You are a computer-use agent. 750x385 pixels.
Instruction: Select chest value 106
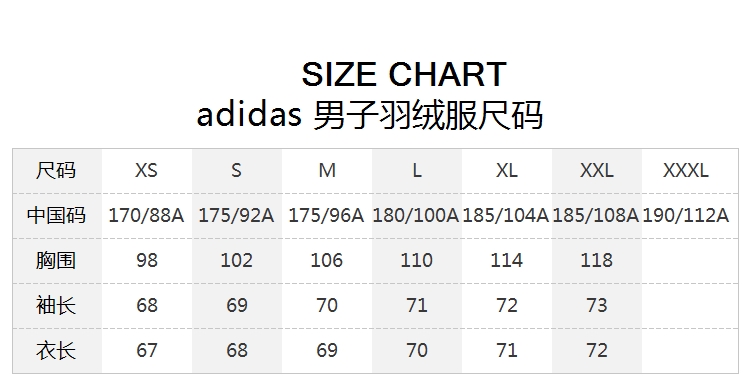[327, 260]
